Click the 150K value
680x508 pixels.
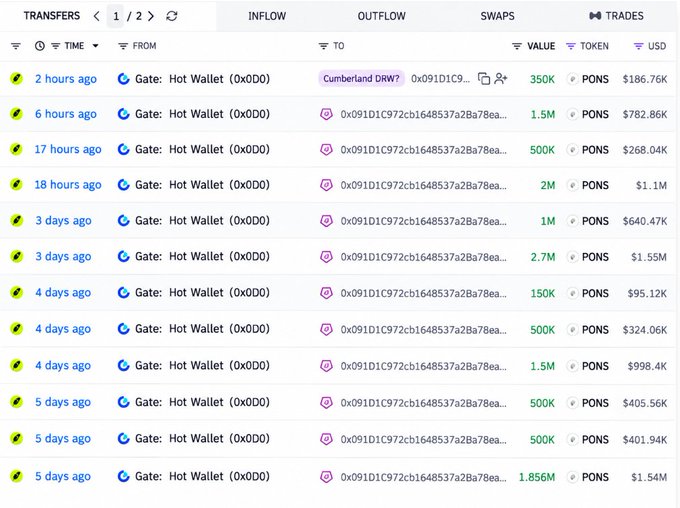[x=543, y=294]
